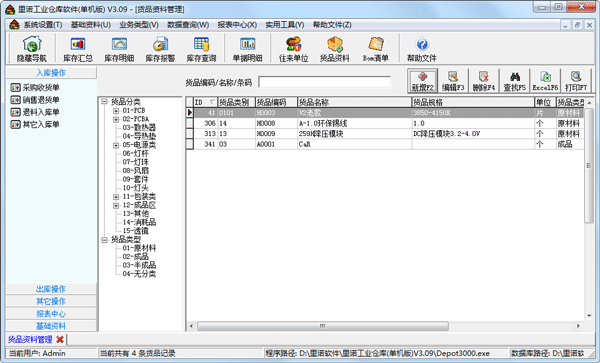Screen dimensions: 600x363
Task: Expand the 02-PCBA tree node
Action: click(x=116, y=119)
